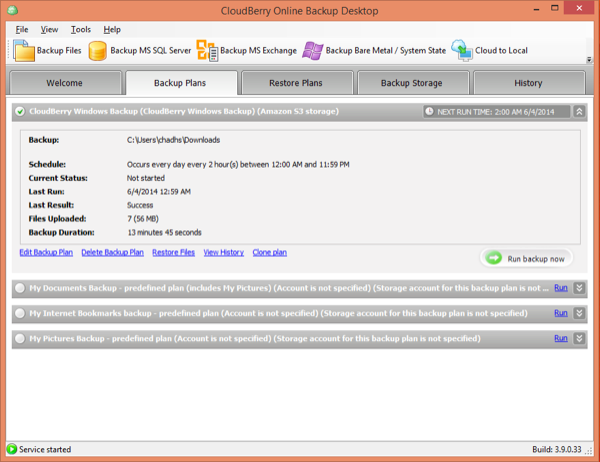Click the Backup MS SQL Server database icon
The width and height of the screenshot is (600, 462).
tap(98, 51)
